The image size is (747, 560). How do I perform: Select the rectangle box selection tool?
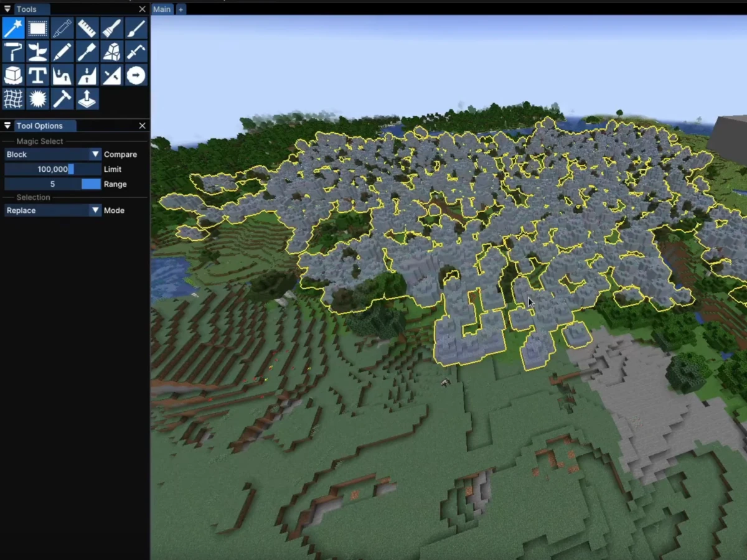click(x=38, y=28)
